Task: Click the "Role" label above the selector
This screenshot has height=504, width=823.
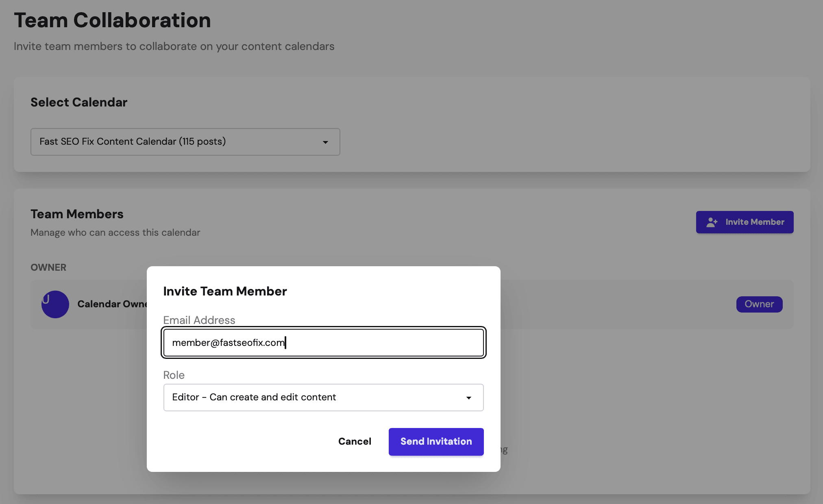Action: click(174, 375)
